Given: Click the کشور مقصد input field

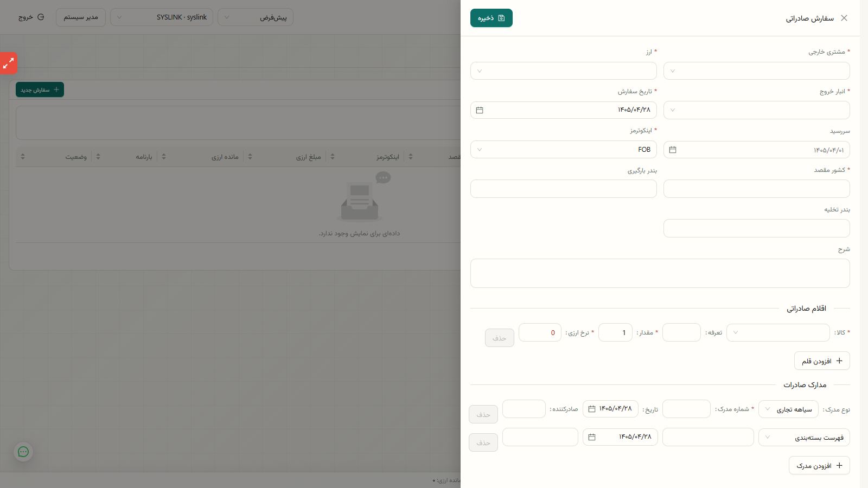Looking at the screenshot, I should click(756, 189).
